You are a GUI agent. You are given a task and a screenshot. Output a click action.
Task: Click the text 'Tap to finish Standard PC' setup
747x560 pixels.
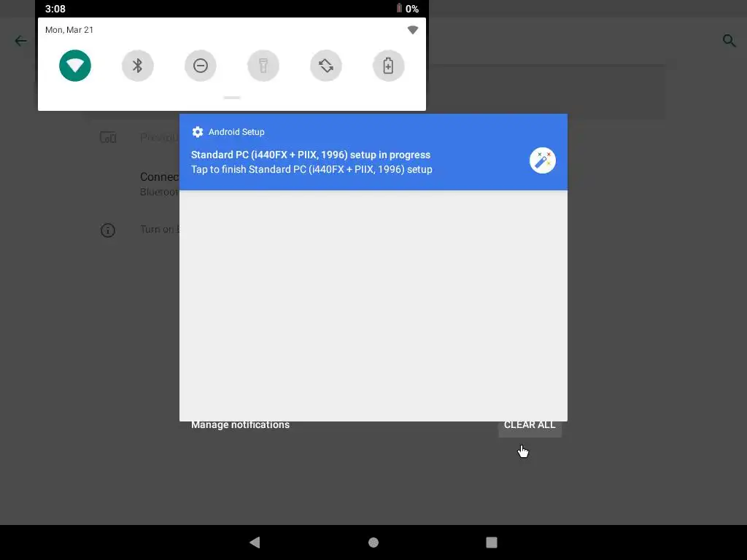coord(311,169)
